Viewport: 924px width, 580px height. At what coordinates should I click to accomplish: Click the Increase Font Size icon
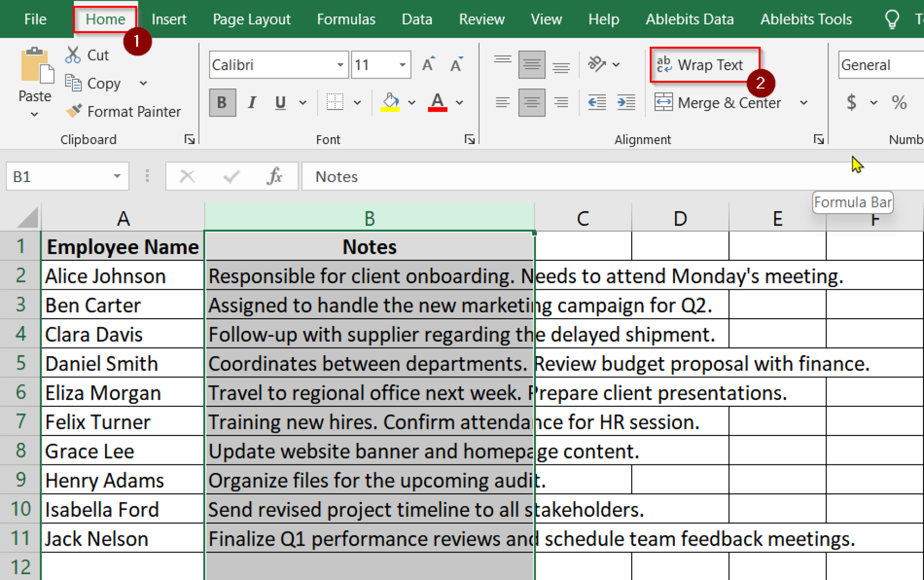coord(428,64)
